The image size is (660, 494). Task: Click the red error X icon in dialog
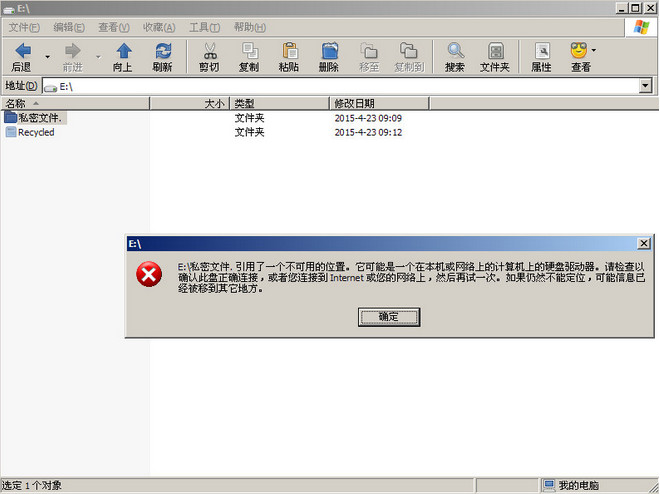149,274
